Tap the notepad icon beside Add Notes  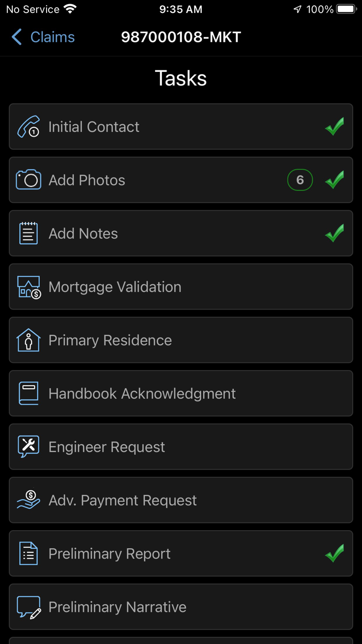[29, 233]
